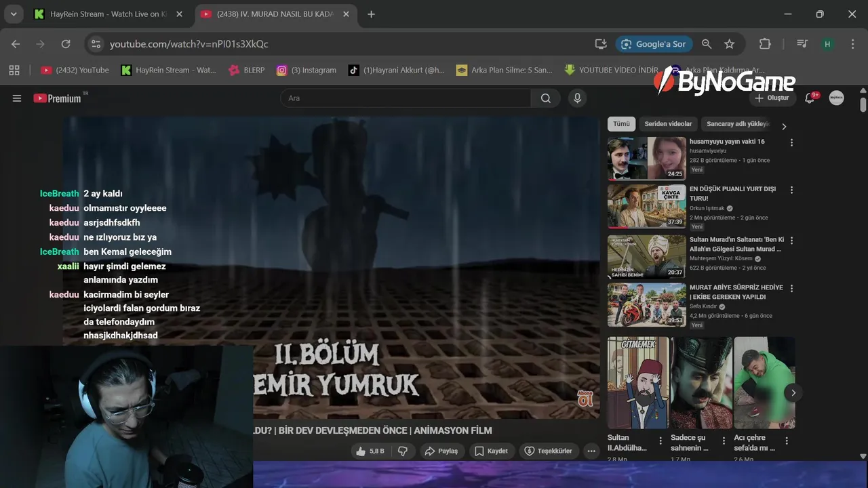Click the install/cast screen icon in address bar

pyautogui.click(x=601, y=44)
